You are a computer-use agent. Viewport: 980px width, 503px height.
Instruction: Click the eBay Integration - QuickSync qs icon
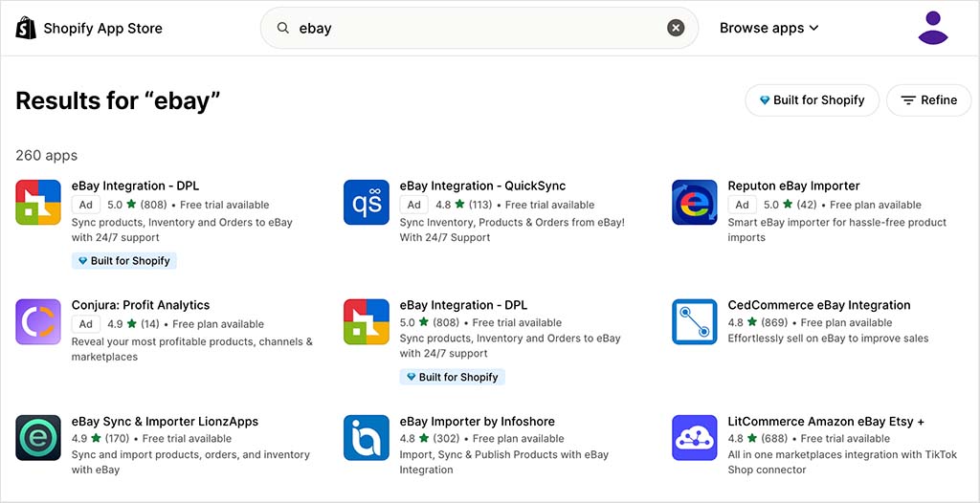point(367,203)
